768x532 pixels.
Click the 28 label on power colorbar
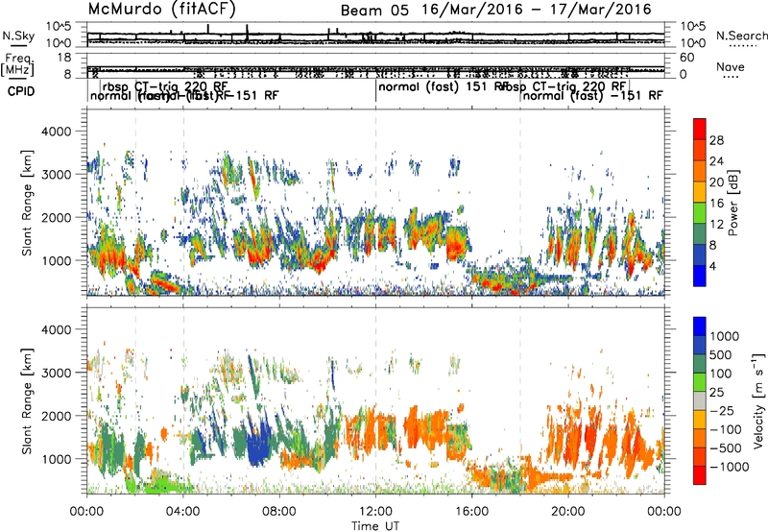[x=716, y=140]
